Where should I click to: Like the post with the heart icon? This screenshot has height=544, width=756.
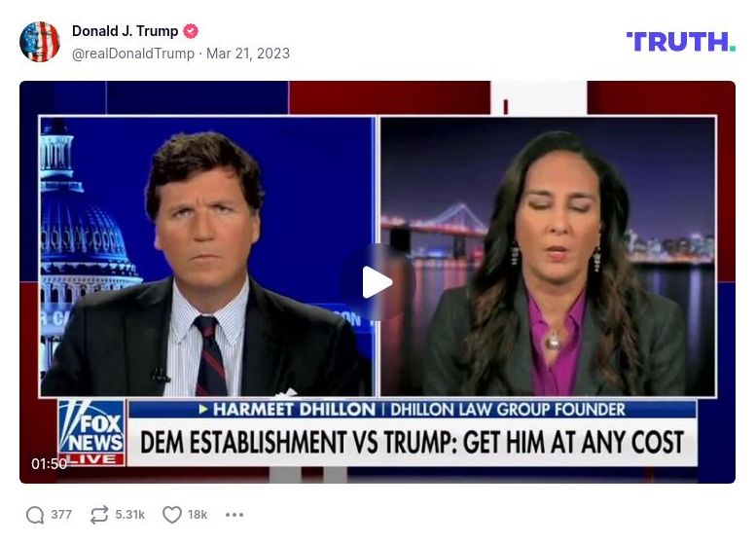(172, 515)
